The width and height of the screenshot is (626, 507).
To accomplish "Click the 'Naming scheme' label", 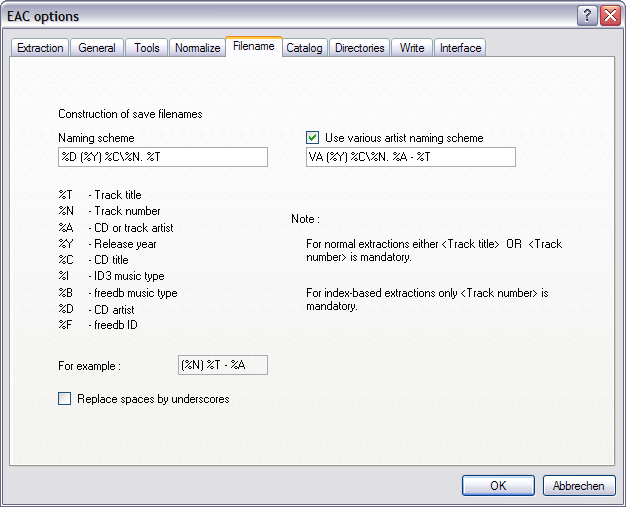I will (x=96, y=138).
